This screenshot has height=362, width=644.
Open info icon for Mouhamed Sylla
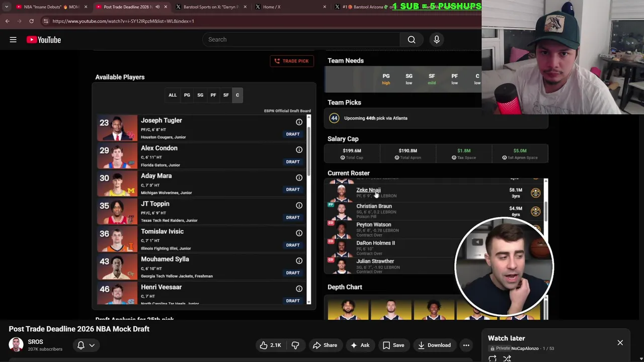click(x=299, y=260)
